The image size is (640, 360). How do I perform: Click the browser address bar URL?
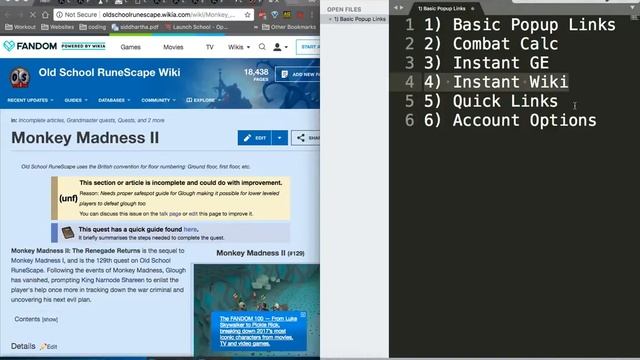[169, 15]
